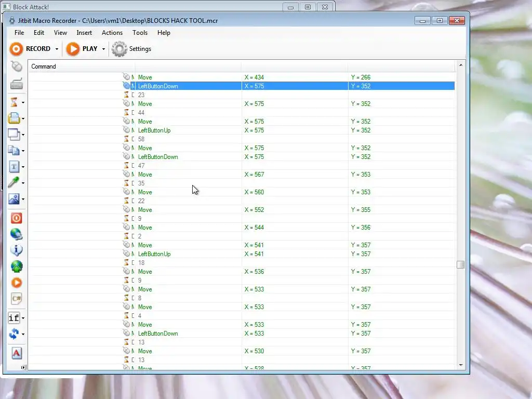This screenshot has width=532, height=399.
Task: Expand the eyedropper icon dropdown
Action: [x=23, y=183]
